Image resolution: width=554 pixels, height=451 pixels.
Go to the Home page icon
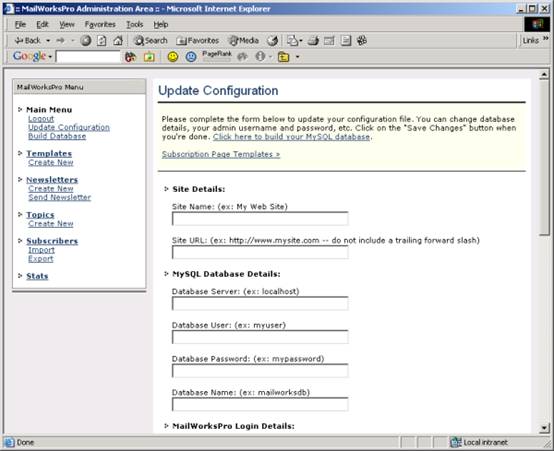(x=118, y=41)
